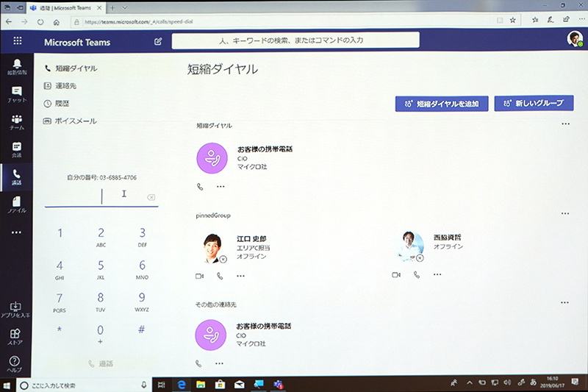Screen dimensions: 588x392
Task: Open the Store (ストア) sidebar icon
Action: pyautogui.click(x=15, y=337)
